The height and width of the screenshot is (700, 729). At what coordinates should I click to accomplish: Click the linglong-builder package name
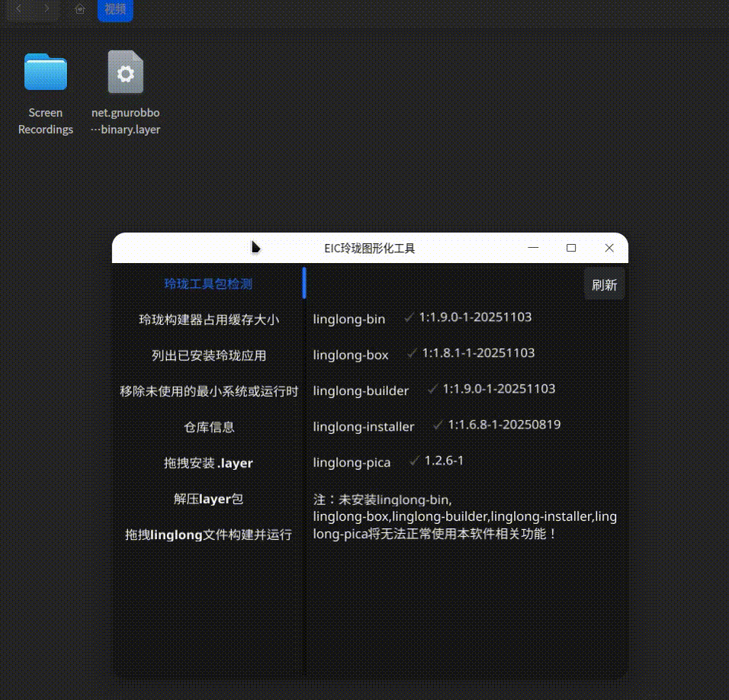[361, 390]
